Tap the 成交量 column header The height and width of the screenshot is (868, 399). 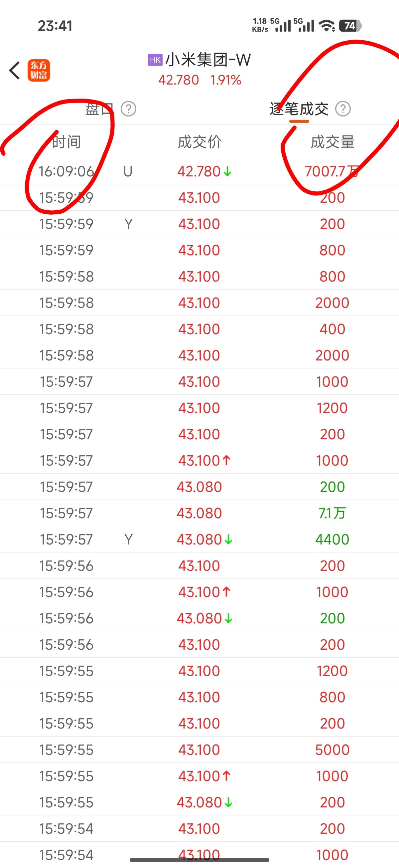332,142
